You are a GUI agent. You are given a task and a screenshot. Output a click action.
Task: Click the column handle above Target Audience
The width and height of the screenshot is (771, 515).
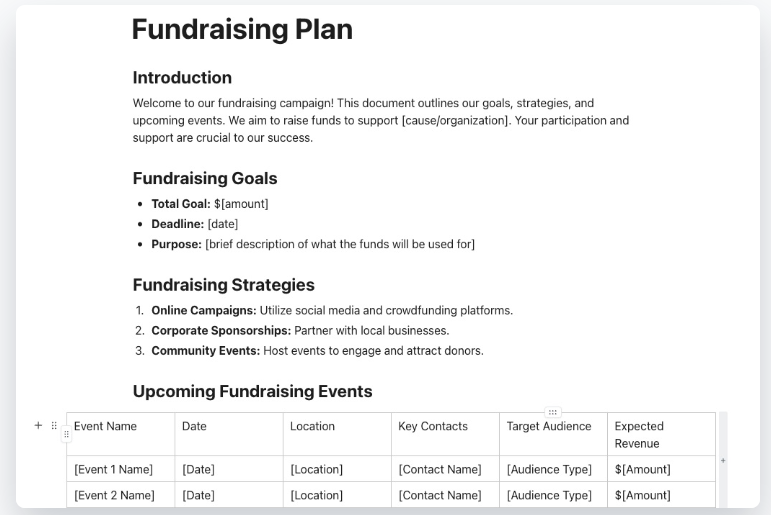[x=553, y=412]
